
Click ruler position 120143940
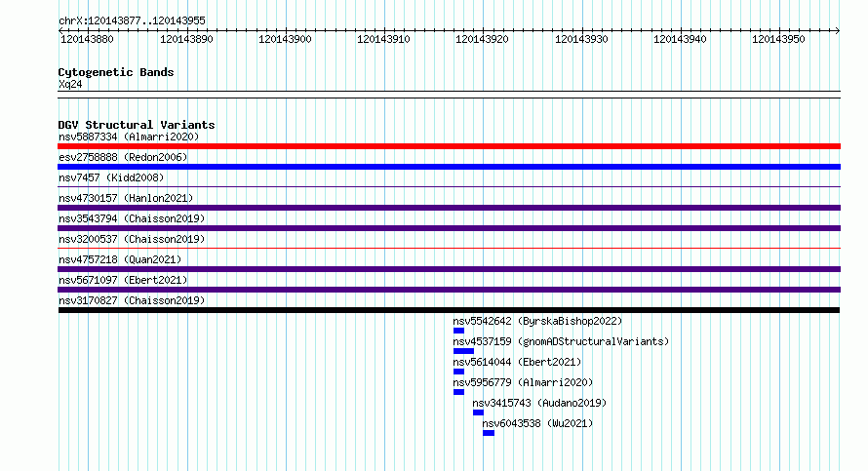pos(680,39)
